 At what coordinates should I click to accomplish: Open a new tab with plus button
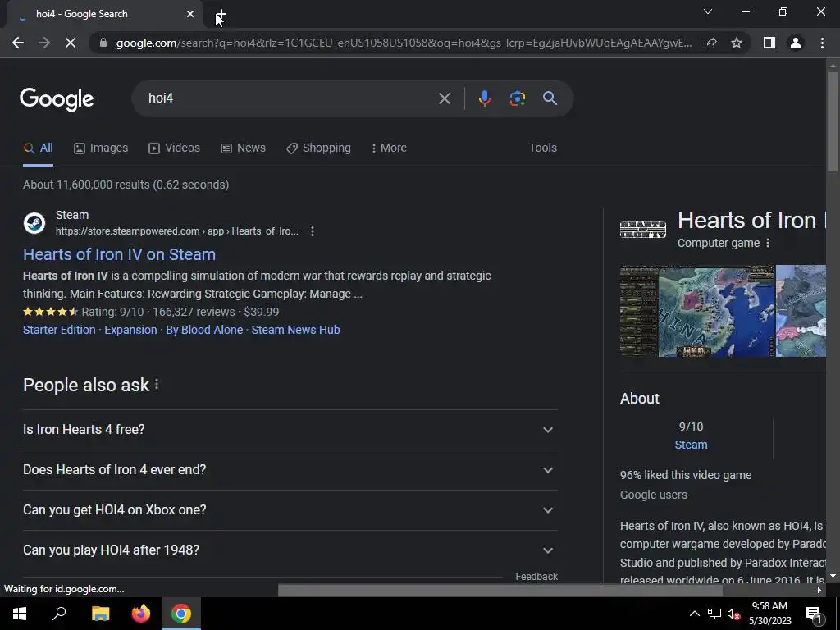221,14
